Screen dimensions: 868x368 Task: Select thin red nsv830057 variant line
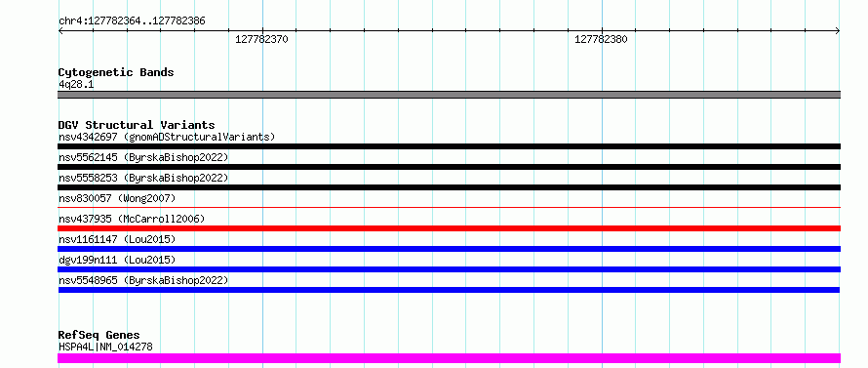coord(449,207)
